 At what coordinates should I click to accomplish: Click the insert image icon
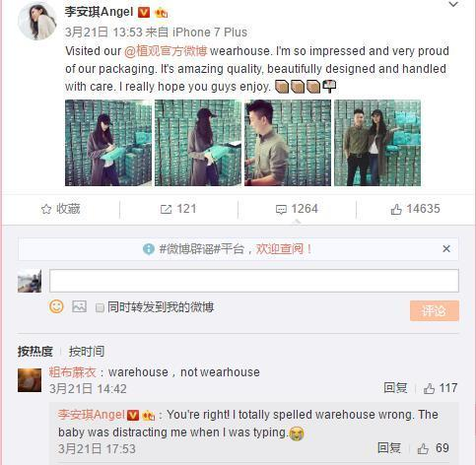(79, 306)
